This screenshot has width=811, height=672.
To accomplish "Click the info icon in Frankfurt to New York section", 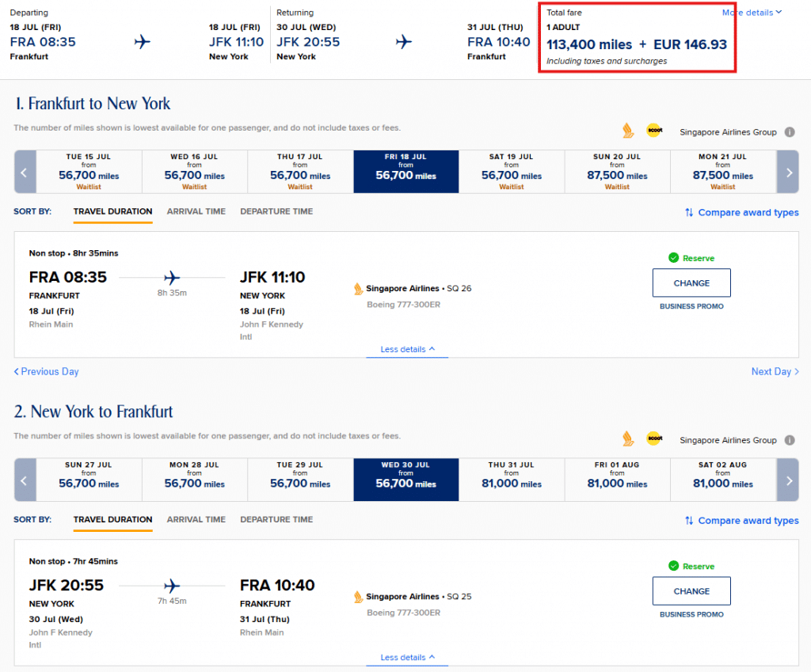I will (x=790, y=132).
